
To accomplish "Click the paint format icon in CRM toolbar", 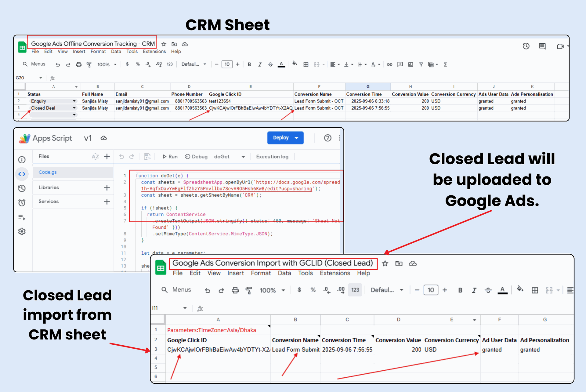I will coord(89,64).
